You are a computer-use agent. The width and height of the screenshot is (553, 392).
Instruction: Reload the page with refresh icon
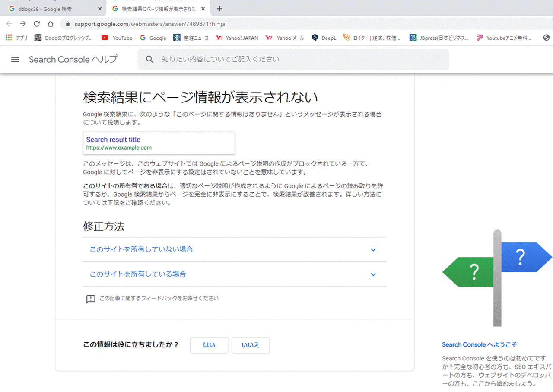[x=37, y=24]
